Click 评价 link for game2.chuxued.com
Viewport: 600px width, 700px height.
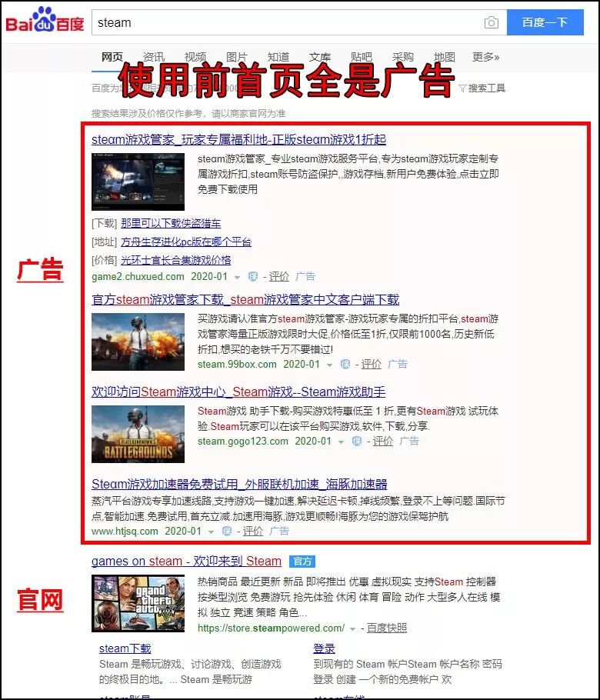pos(279,277)
